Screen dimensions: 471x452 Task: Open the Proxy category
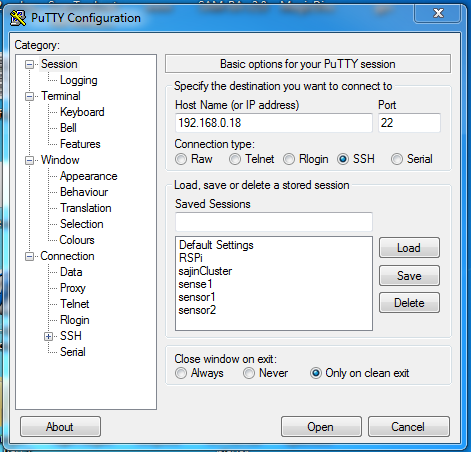pyautogui.click(x=73, y=288)
